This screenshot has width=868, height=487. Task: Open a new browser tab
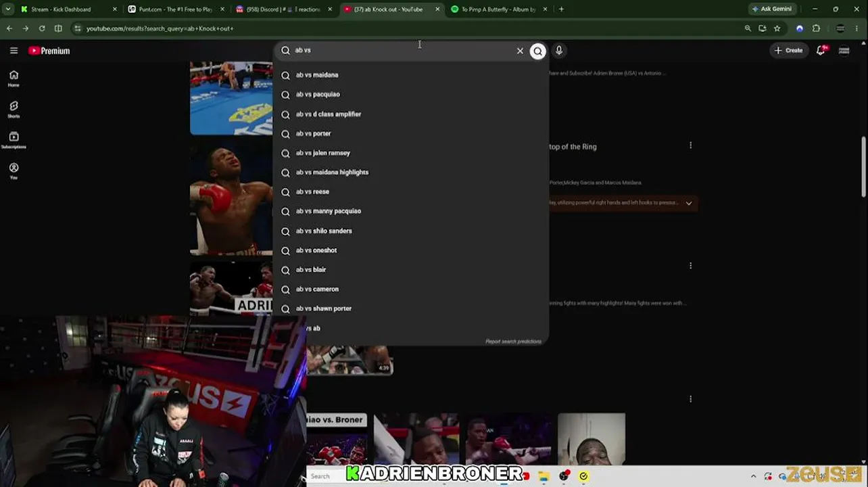(x=561, y=9)
